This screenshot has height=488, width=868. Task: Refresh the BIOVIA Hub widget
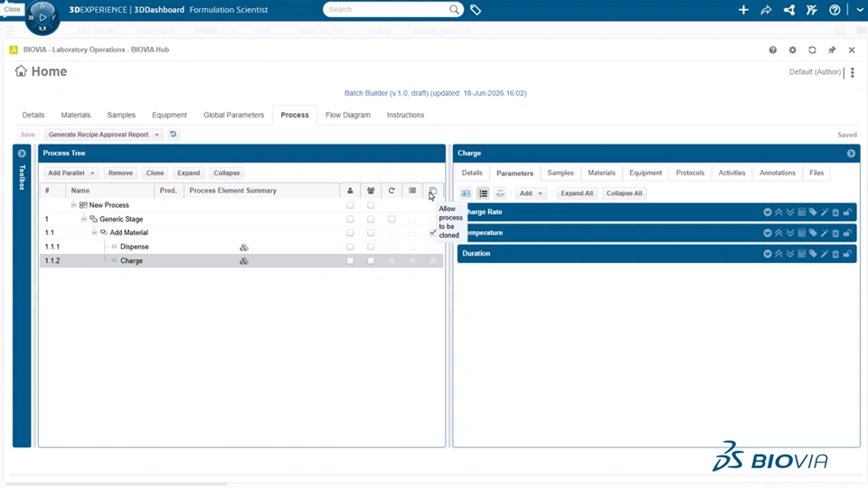pos(812,50)
